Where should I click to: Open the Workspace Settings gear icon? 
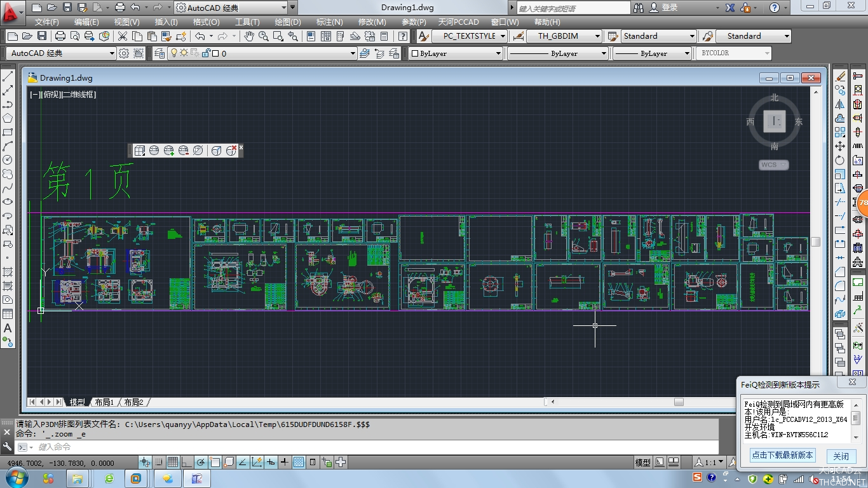[124, 53]
